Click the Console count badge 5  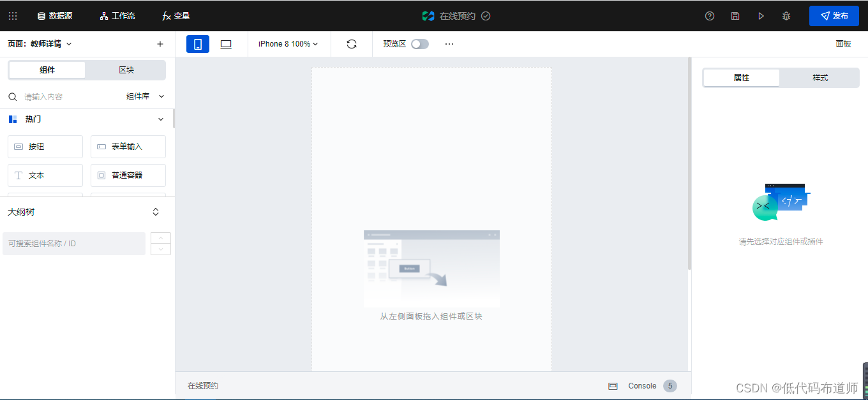point(670,386)
